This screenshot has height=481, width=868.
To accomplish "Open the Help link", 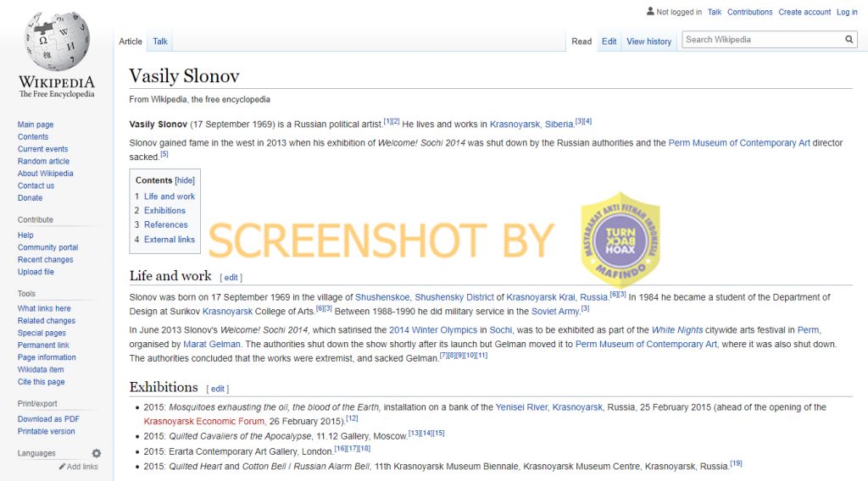I will 25,235.
